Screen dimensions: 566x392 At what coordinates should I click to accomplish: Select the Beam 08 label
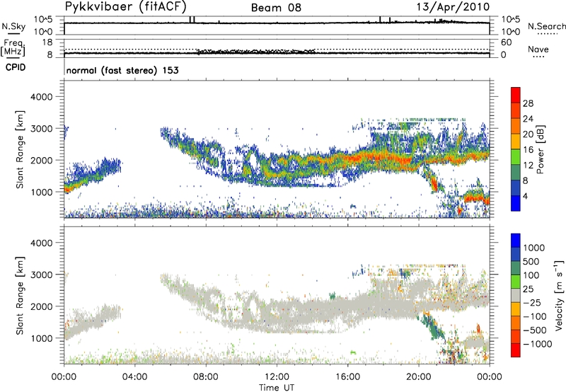click(x=276, y=8)
